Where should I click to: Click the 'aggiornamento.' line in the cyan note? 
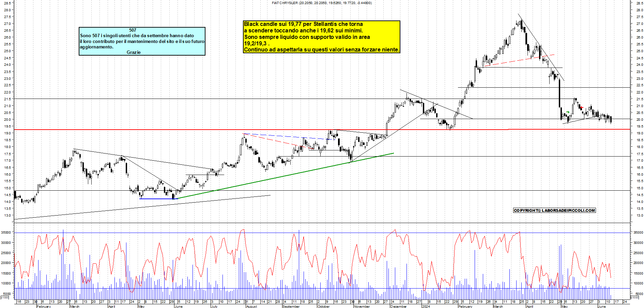pyautogui.click(x=96, y=47)
